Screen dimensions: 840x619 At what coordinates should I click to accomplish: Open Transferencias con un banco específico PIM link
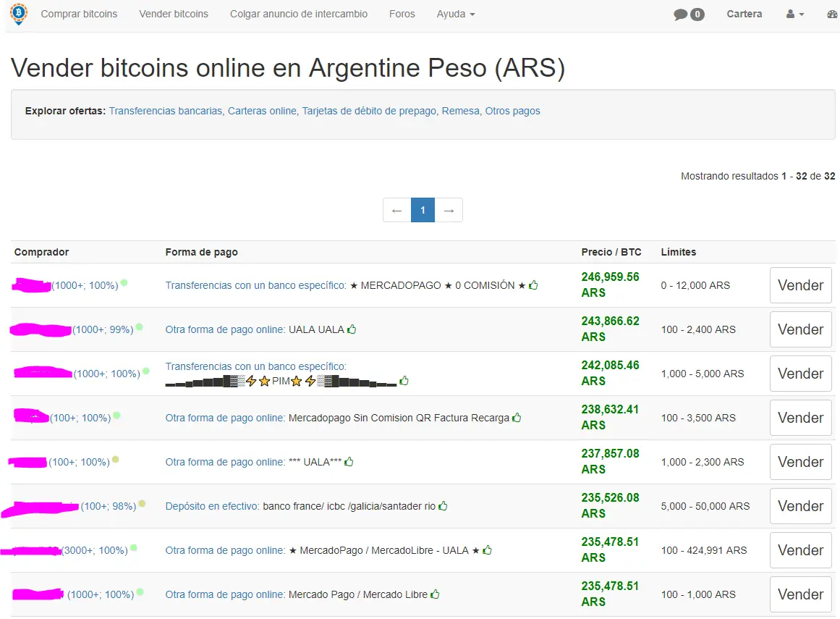(x=255, y=366)
